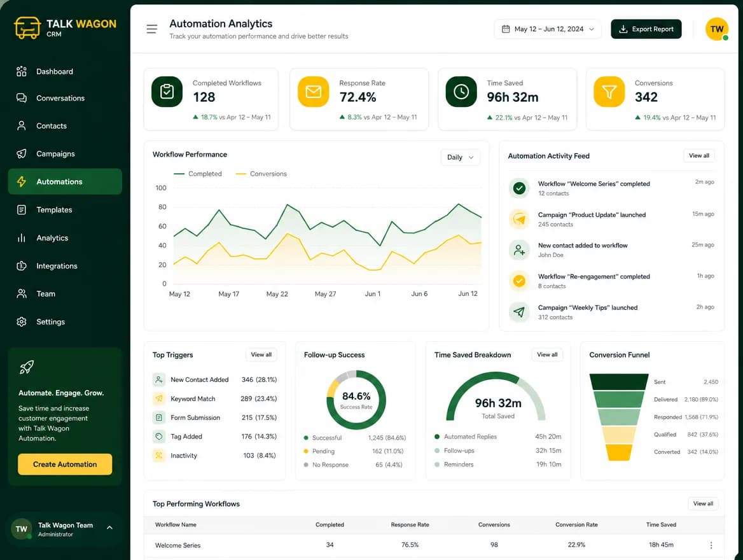Image resolution: width=743 pixels, height=560 pixels.
Task: Open the Team menu item
Action: tap(65, 293)
